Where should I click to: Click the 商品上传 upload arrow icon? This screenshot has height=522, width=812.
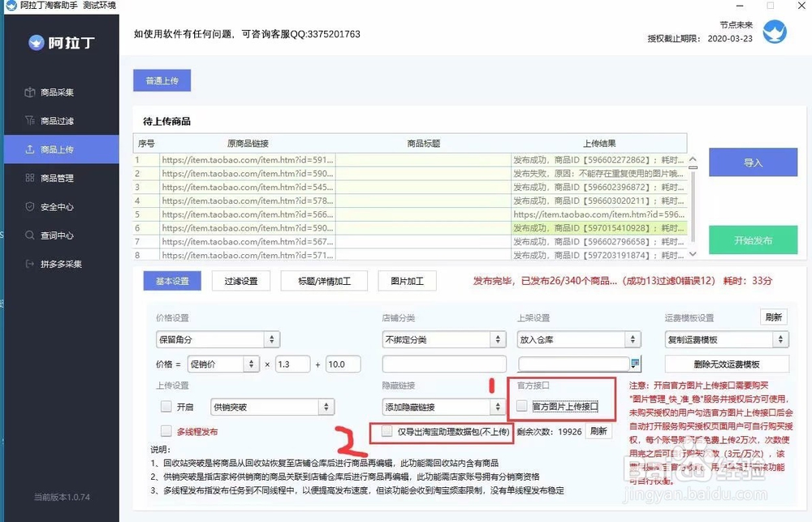tap(30, 149)
